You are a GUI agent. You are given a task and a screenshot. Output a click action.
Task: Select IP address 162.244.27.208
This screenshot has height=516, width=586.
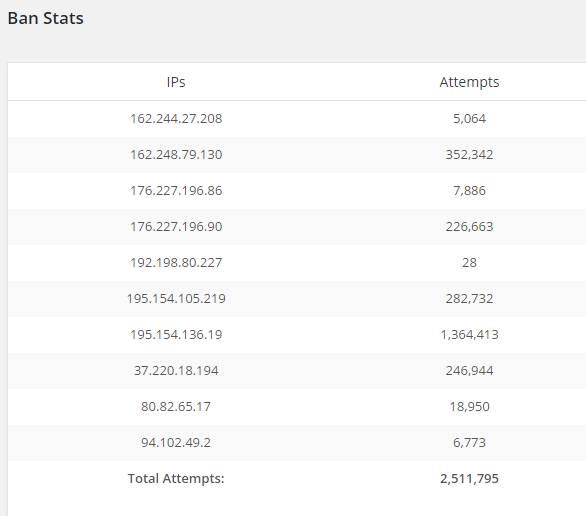(x=176, y=119)
